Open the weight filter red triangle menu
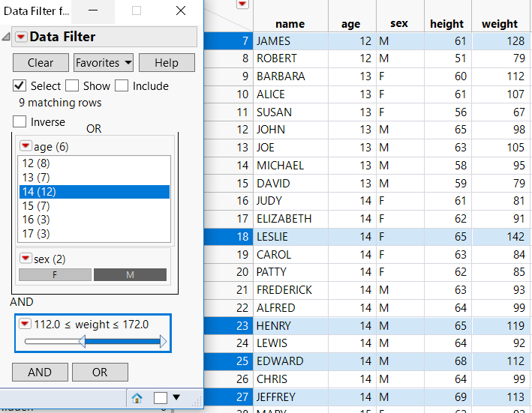532x413 pixels. (25, 324)
